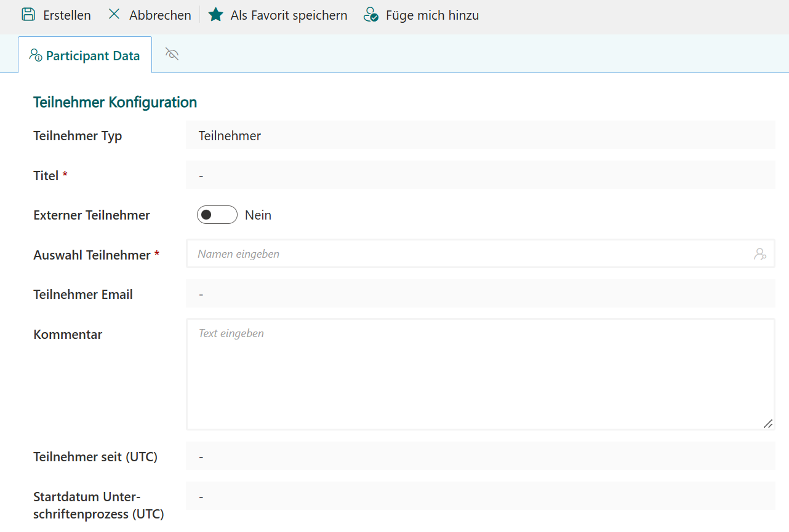This screenshot has width=789, height=532.
Task: Choose Füge mich hinzu text
Action: click(432, 15)
